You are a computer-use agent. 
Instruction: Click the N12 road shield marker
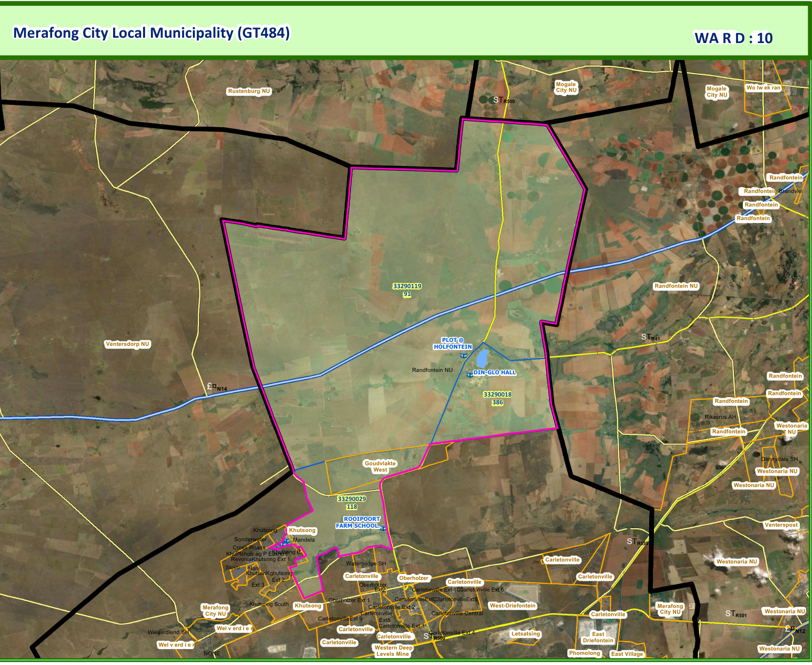(x=795, y=630)
